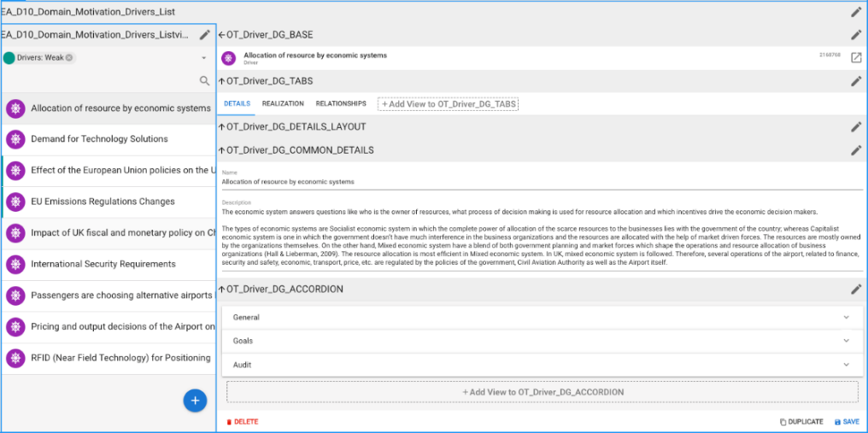The height and width of the screenshot is (433, 868).
Task: Switch to the RELATIONSHIPS tab
Action: pos(341,103)
